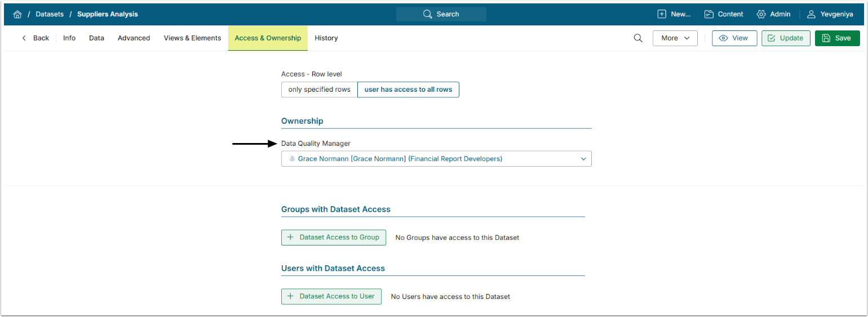The image size is (868, 317).
Task: Switch to the Views & Elements tab
Action: click(192, 38)
